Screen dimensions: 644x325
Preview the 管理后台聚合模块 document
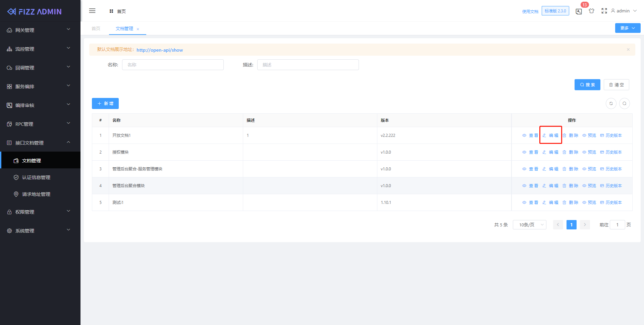[x=589, y=186]
